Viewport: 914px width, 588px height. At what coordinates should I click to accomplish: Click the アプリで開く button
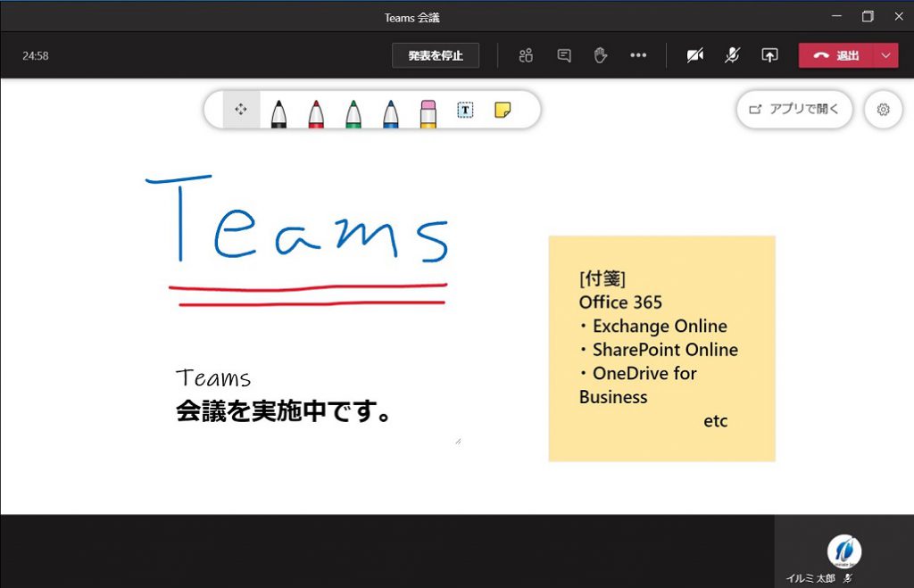[794, 109]
